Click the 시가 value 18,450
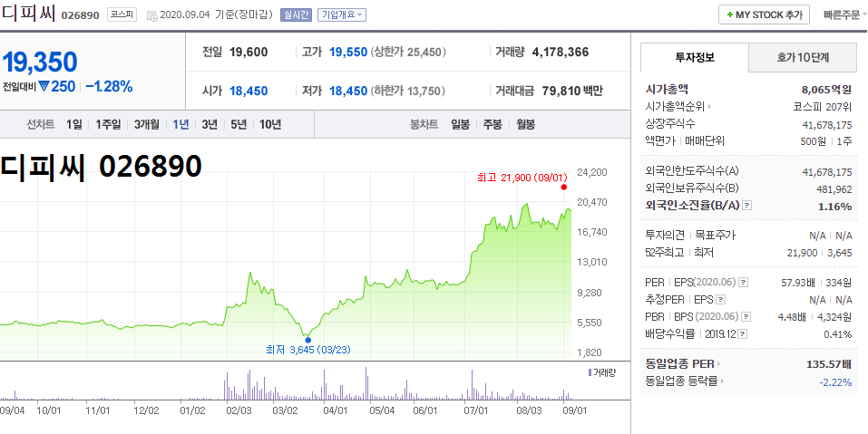 (x=249, y=91)
